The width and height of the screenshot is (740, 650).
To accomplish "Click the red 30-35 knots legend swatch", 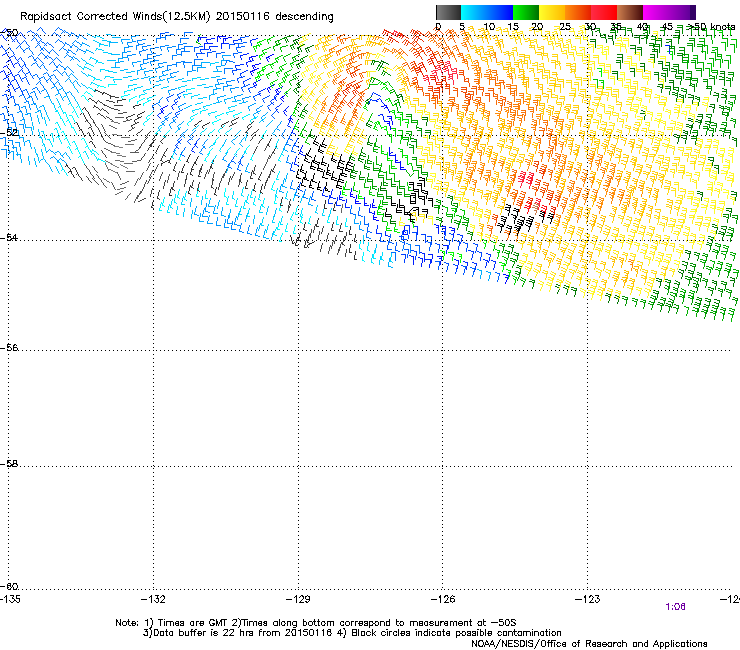I will (x=604, y=12).
